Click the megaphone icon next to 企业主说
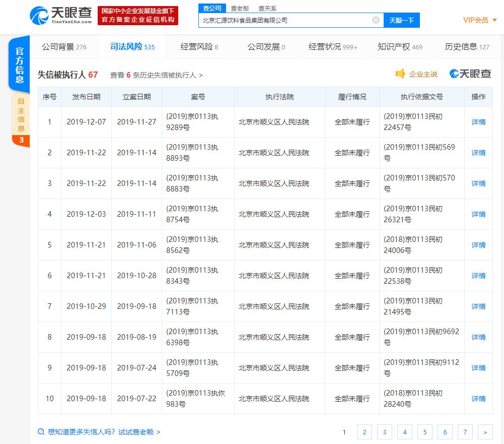This screenshot has height=444, width=504. 400,74
